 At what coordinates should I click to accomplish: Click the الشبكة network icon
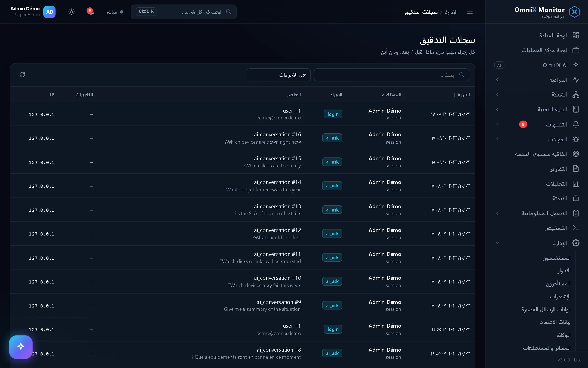click(x=576, y=95)
